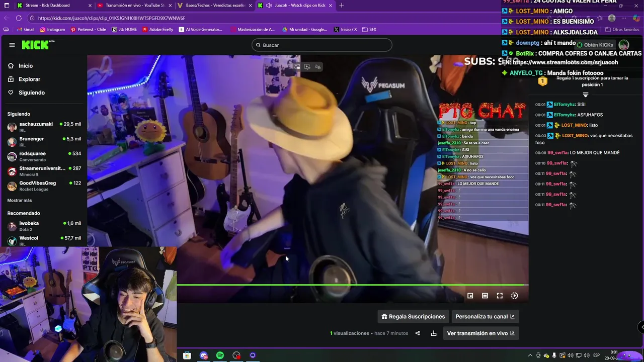Open Streameruniversit... channel in sidebar
This screenshot has height=362, width=644.
44,171
